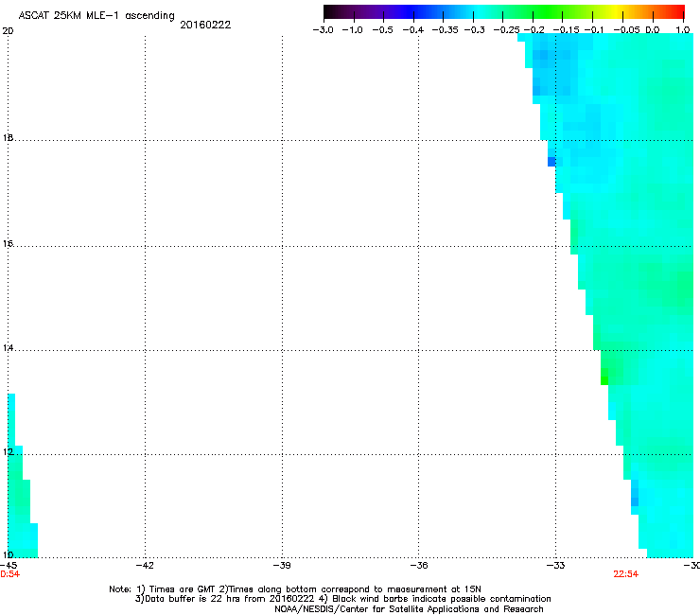700x615 pixels.
Task: Click the -0.5 colorbar label
Action: tap(382, 30)
